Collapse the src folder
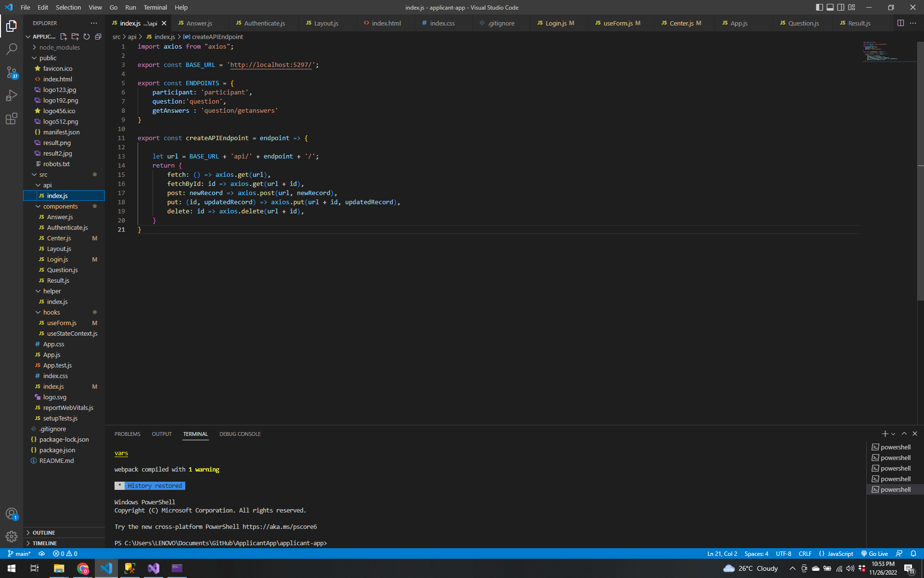This screenshot has height=578, width=924. pyautogui.click(x=43, y=174)
